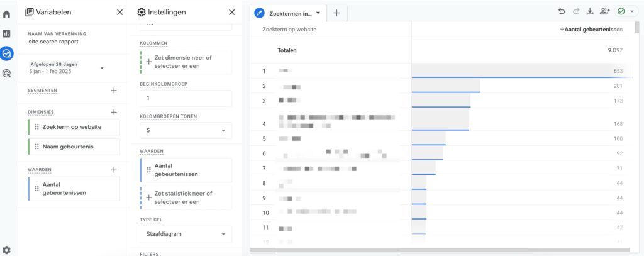The image size is (644, 256).
Task: Open Kolomgroepen tonen dropdown
Action: tap(186, 131)
